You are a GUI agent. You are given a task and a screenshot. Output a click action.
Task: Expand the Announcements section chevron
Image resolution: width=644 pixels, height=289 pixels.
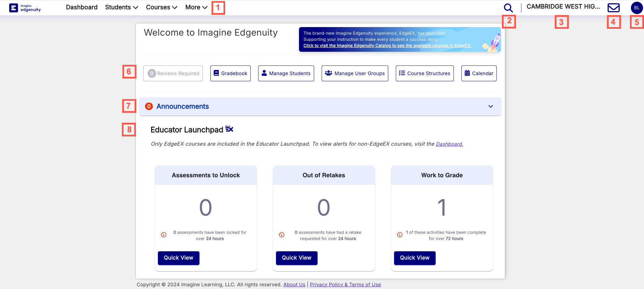(x=491, y=107)
